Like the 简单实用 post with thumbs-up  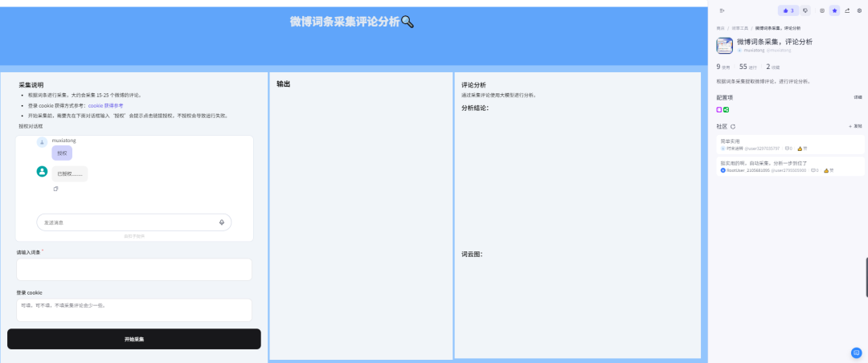pyautogui.click(x=802, y=149)
